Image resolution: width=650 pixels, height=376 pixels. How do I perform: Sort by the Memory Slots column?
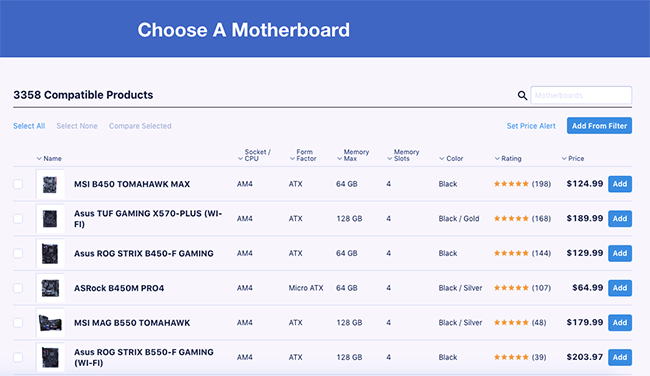click(x=403, y=155)
